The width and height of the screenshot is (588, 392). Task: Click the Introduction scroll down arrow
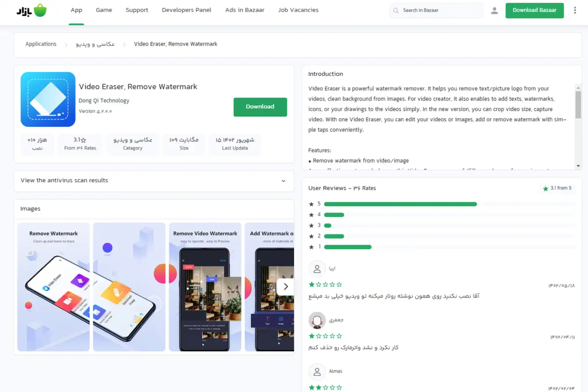pos(578,166)
